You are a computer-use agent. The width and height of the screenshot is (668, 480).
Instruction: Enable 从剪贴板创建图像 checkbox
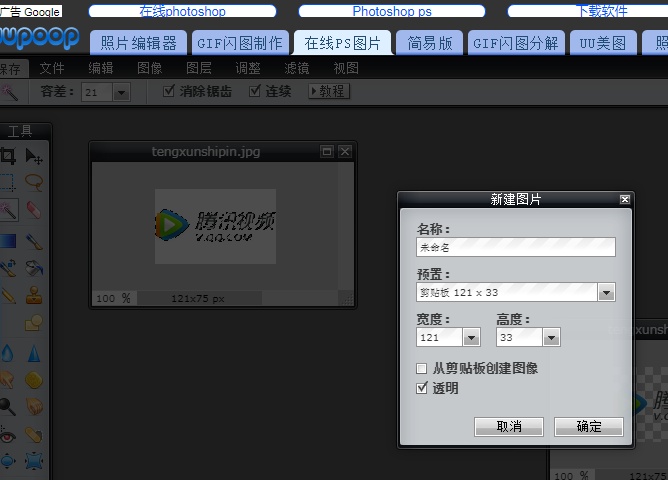point(421,368)
